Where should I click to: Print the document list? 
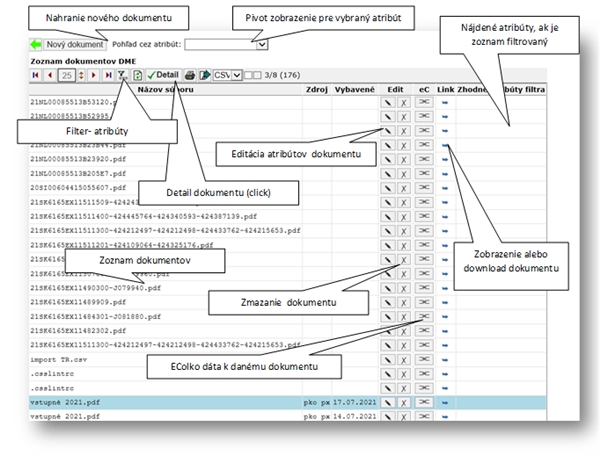tap(190, 75)
